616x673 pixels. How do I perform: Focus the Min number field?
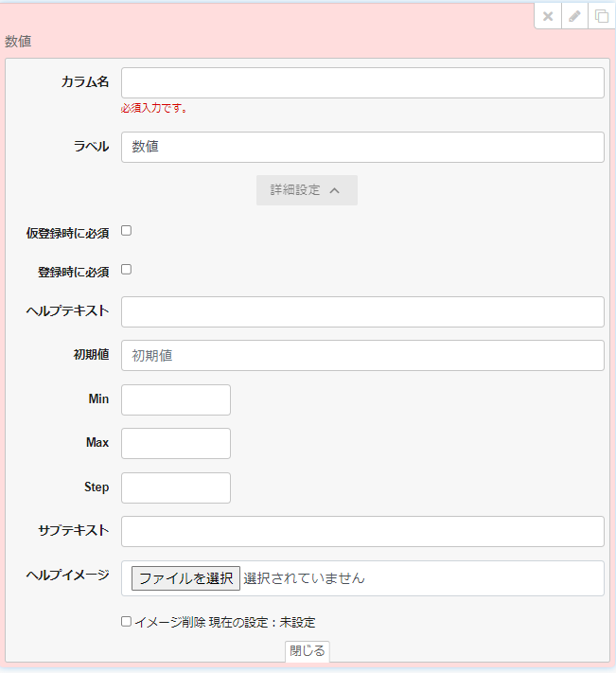click(x=176, y=399)
